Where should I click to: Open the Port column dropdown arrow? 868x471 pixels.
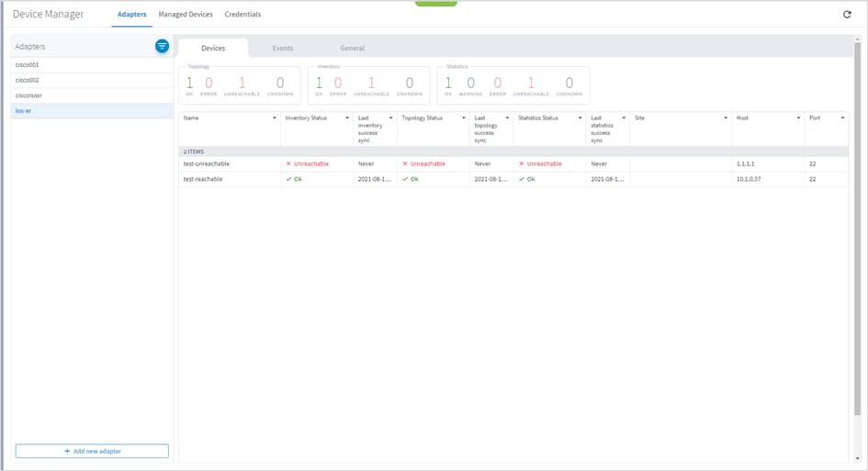(x=842, y=118)
